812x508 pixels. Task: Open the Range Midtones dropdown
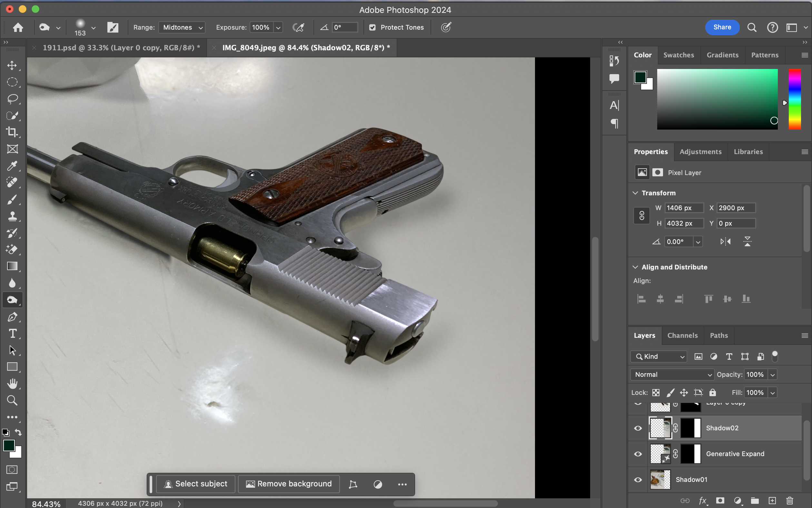coord(182,27)
